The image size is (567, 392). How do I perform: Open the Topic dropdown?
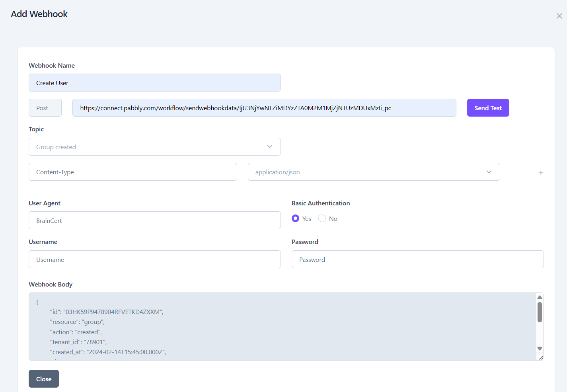[154, 147]
